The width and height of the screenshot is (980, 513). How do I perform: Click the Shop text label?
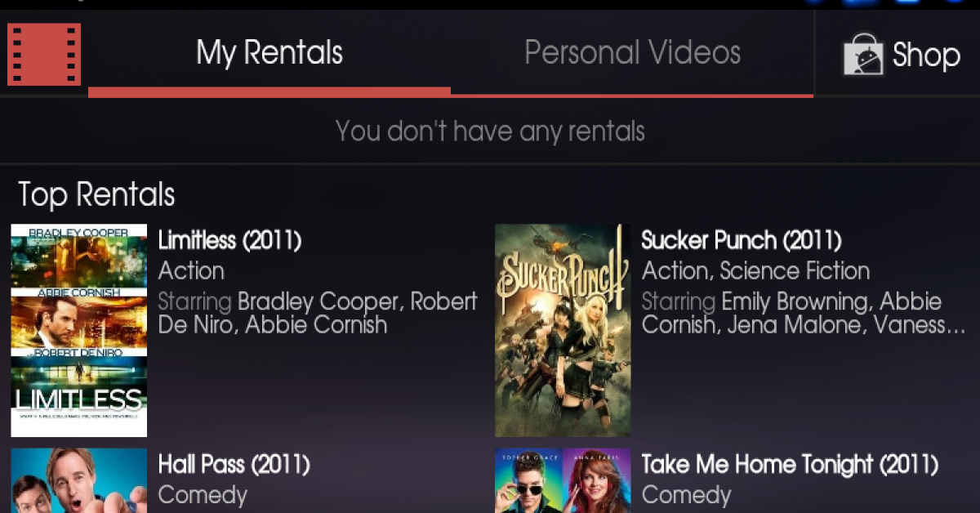pos(926,56)
